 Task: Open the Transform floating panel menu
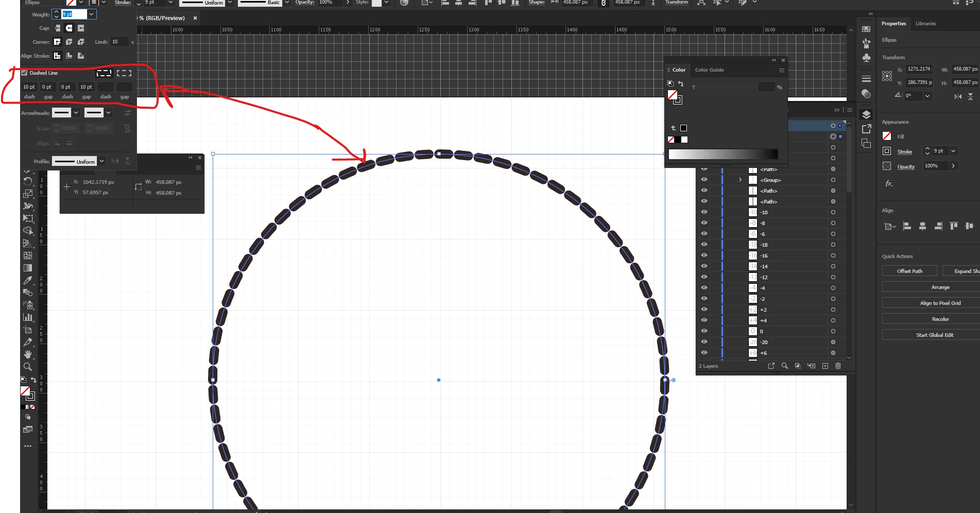coord(198,167)
